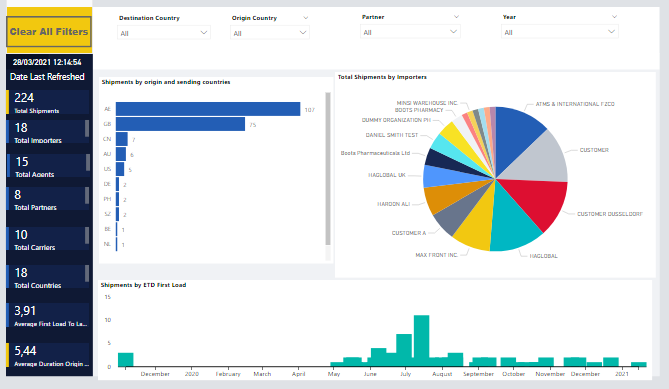Click the DUMMY ORGANIZATION PH pie label
This screenshot has width=669, height=389.
396,120
